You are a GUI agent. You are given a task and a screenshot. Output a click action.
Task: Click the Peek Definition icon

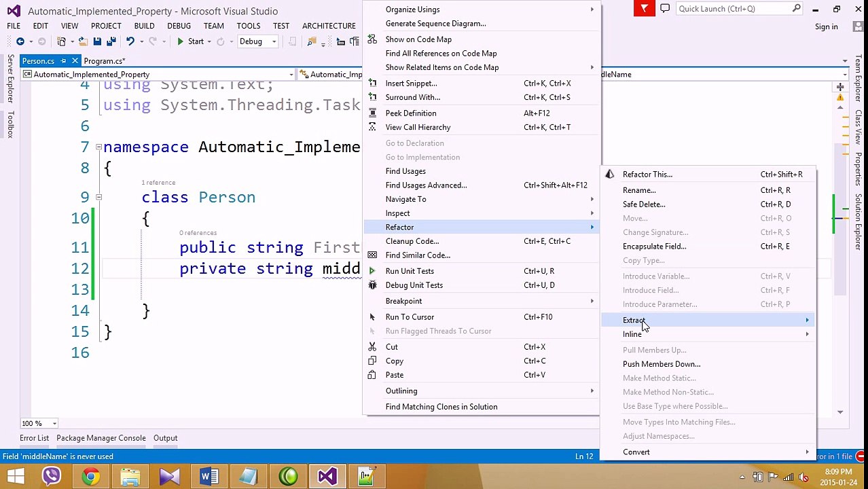(x=372, y=113)
